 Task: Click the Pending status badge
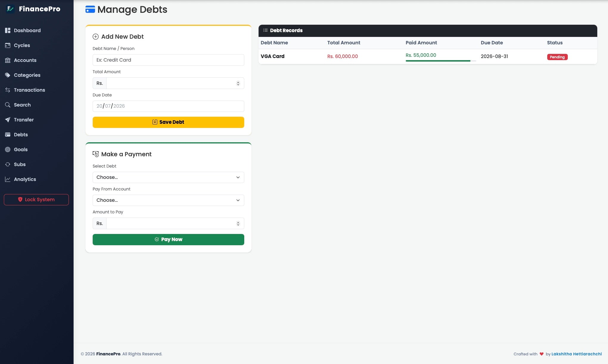point(557,57)
